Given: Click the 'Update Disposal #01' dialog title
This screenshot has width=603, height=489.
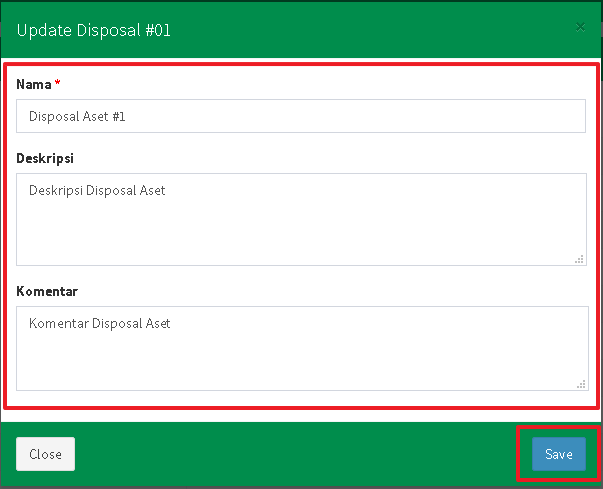Looking at the screenshot, I should tap(94, 30).
